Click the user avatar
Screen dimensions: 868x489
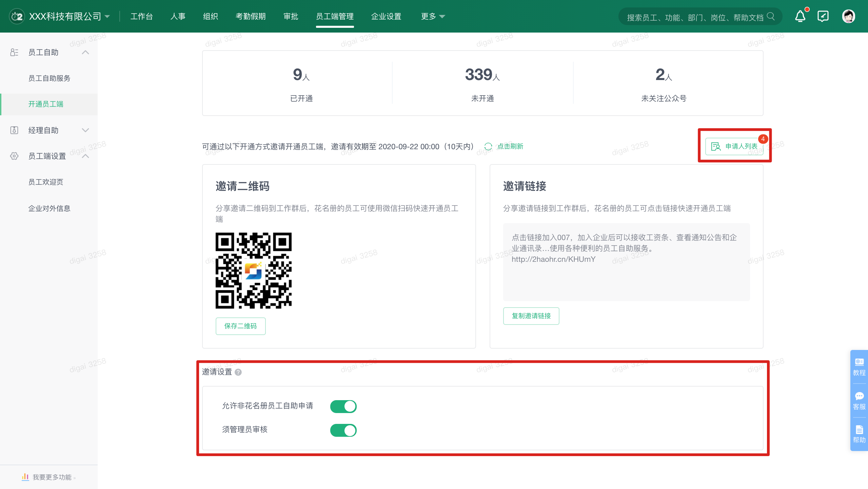pyautogui.click(x=848, y=16)
